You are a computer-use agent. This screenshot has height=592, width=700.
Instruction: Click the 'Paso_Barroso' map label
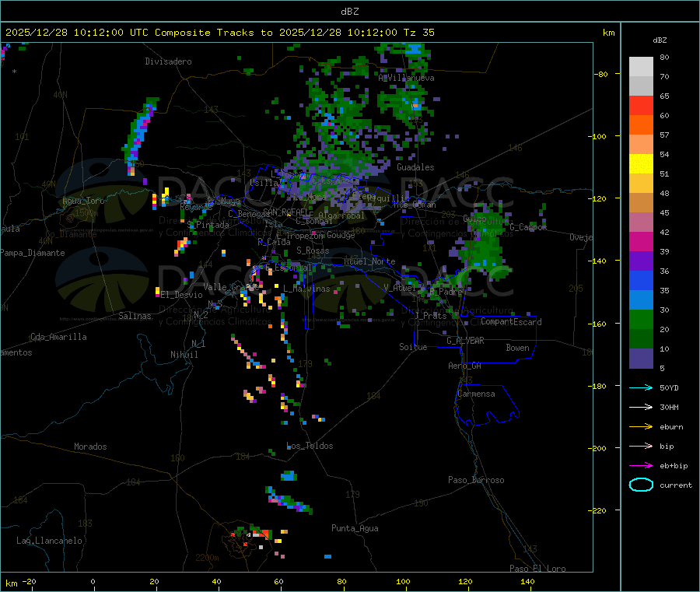(476, 480)
